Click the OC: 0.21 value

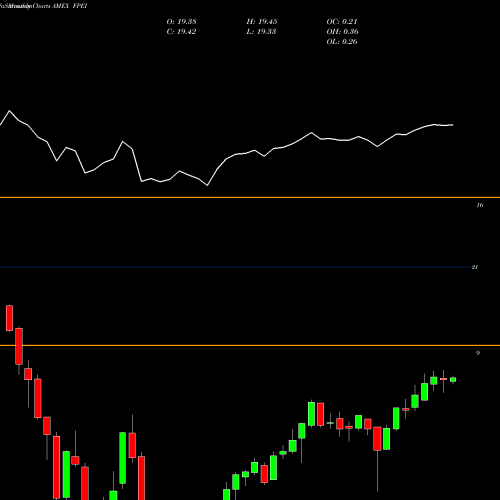point(342,22)
